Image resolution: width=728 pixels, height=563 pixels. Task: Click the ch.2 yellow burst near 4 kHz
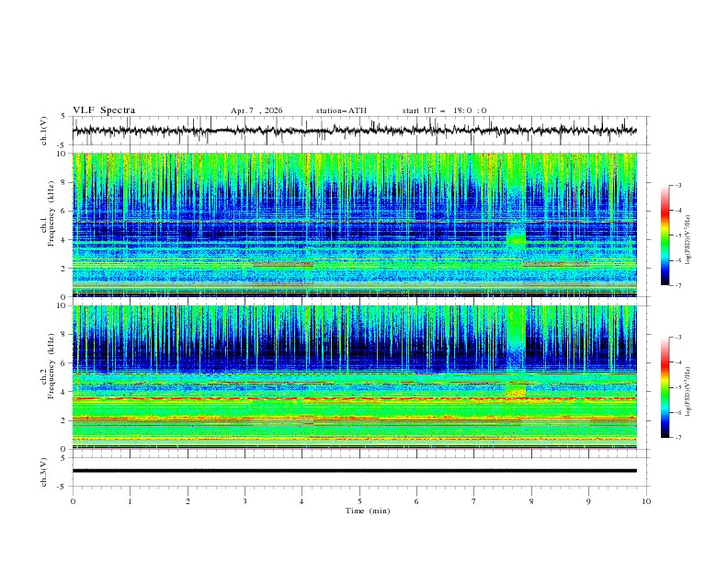pyautogui.click(x=516, y=391)
